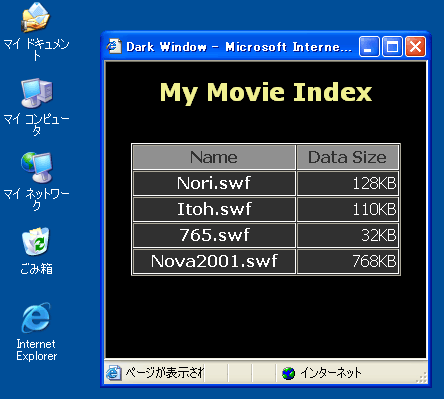Click the 128KB size cell
Viewport: 444px width, 399px height.
point(348,183)
